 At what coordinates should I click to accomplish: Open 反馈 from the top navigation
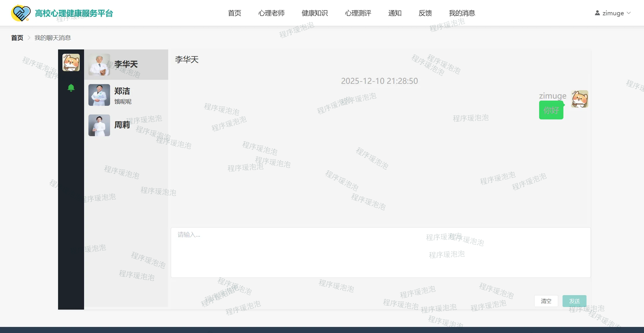coord(425,13)
